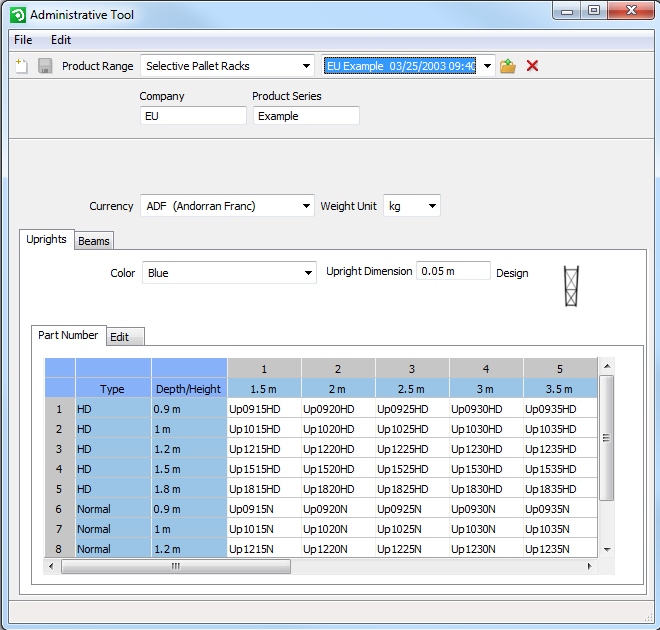Open the Edit menu
The height and width of the screenshot is (630, 660).
61,40
